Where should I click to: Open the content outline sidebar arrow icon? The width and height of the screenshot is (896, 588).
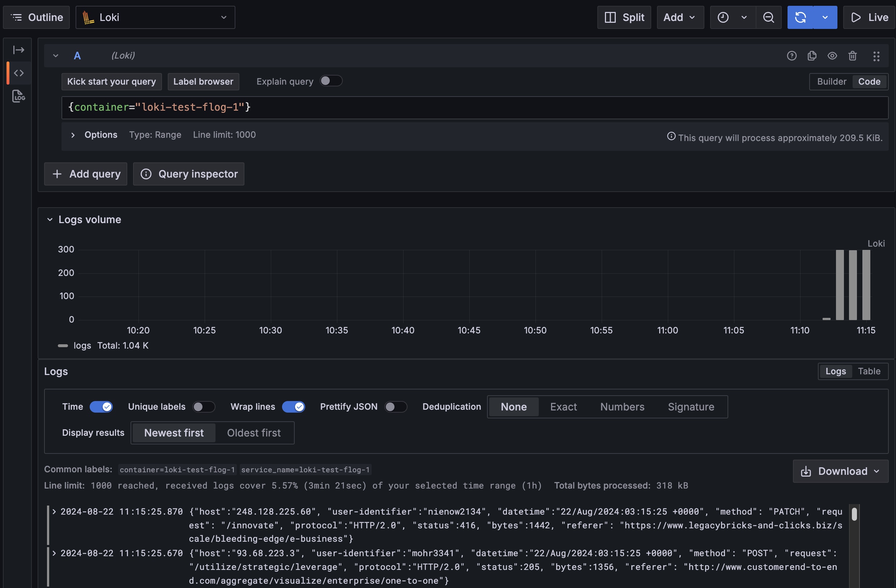tap(18, 50)
